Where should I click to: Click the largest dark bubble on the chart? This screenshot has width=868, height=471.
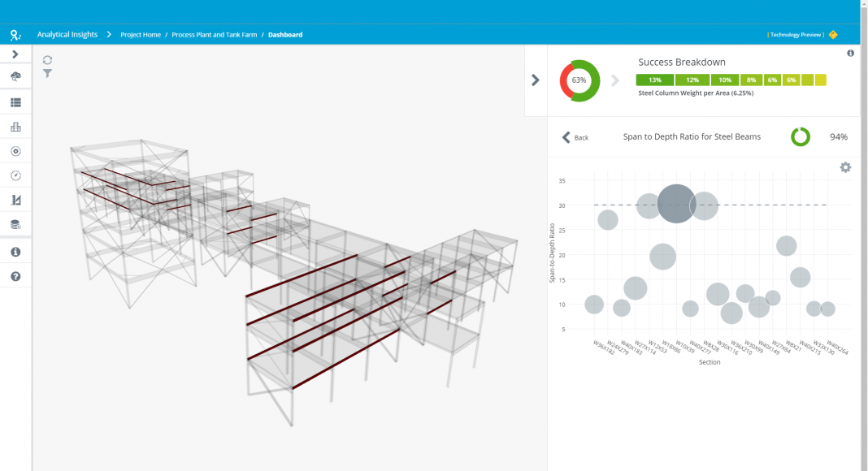pyautogui.click(x=676, y=204)
